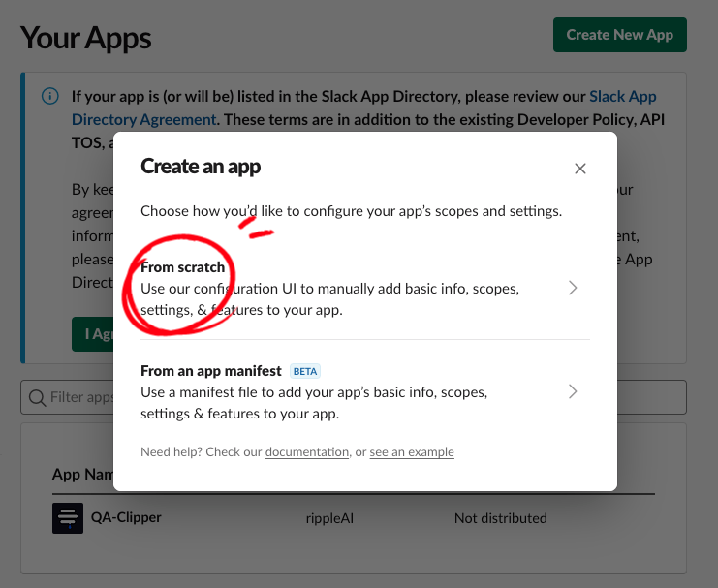Close the Create an app dialog

click(580, 169)
